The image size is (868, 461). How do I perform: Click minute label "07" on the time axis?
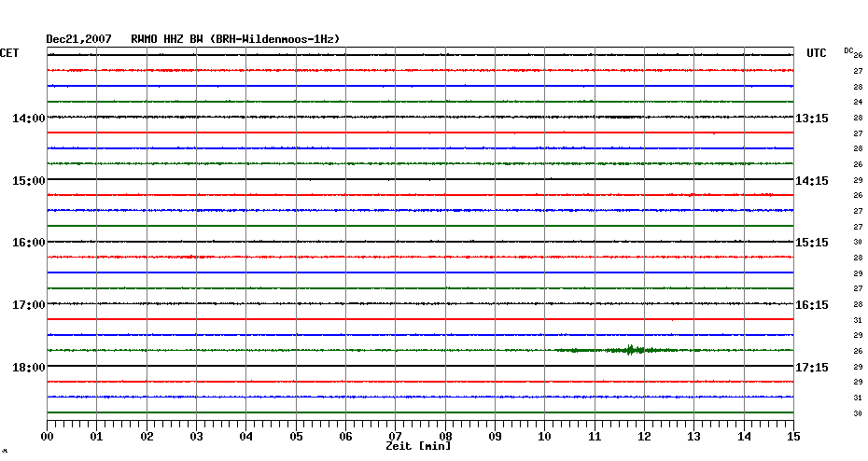(x=395, y=436)
